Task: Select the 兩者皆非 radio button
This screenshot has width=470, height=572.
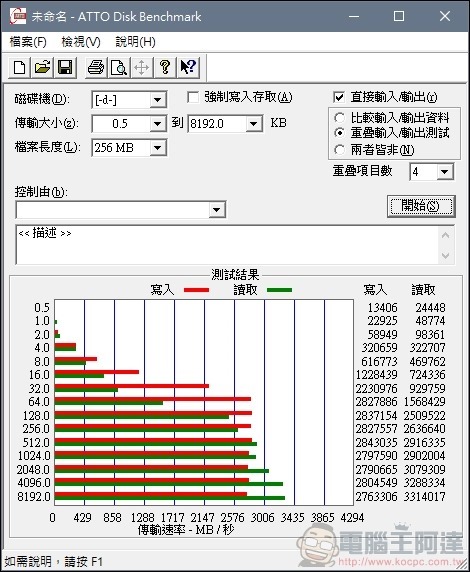Action: [x=339, y=150]
